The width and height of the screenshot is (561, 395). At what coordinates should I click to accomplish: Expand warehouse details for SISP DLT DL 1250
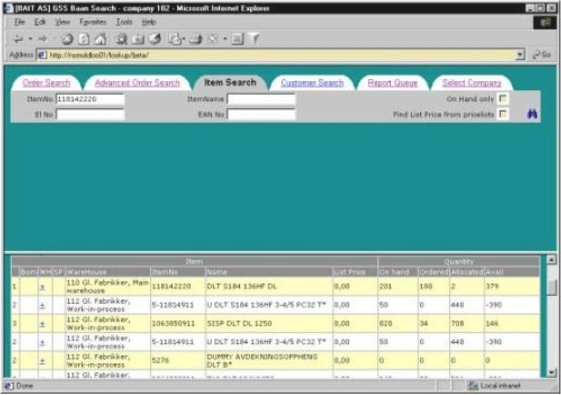coord(43,324)
